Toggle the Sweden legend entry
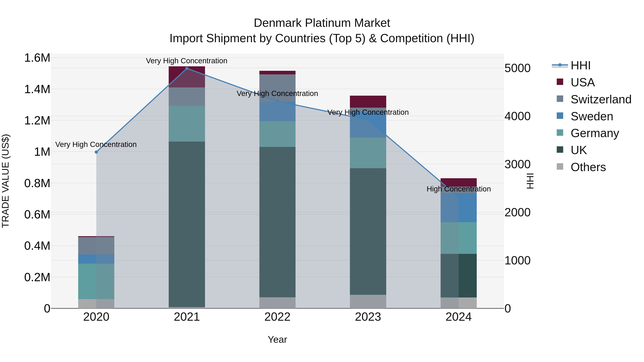 point(585,116)
